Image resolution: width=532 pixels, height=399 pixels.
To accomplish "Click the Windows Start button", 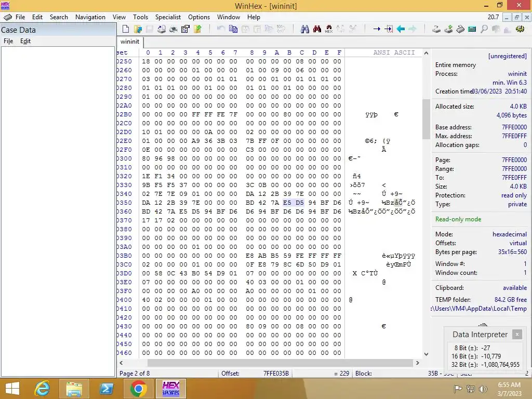I will click(x=12, y=389).
